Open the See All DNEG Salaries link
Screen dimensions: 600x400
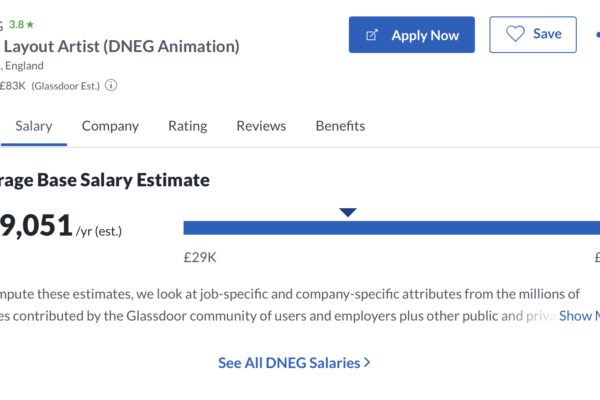tap(294, 363)
